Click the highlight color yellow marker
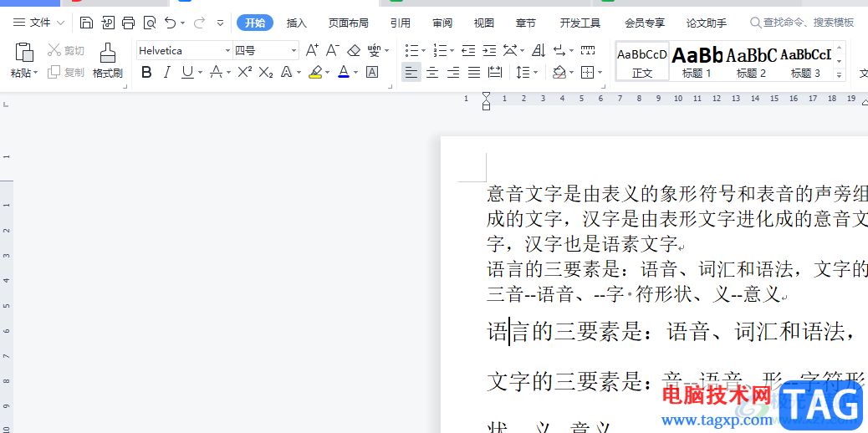This screenshot has height=433, width=868. (315, 72)
